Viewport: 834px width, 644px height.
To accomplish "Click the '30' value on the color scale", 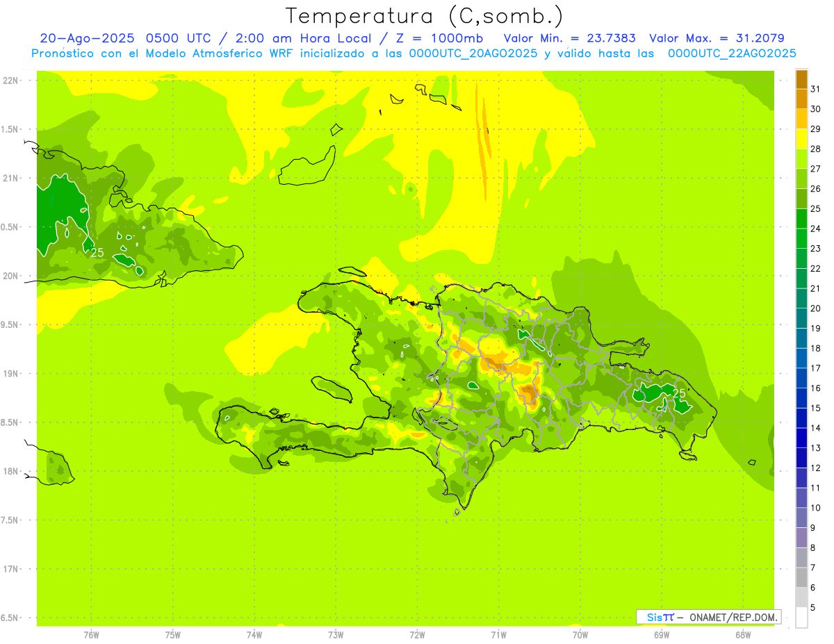I will click(x=816, y=108).
